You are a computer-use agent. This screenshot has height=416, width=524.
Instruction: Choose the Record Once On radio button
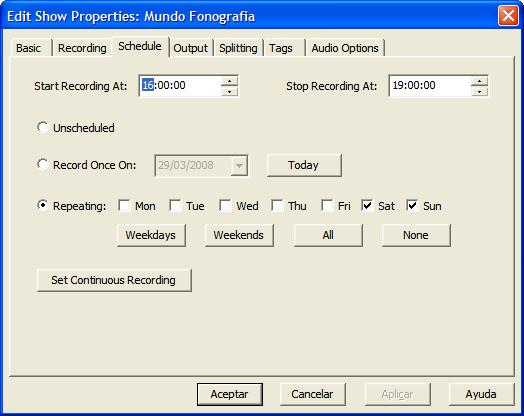(x=42, y=164)
